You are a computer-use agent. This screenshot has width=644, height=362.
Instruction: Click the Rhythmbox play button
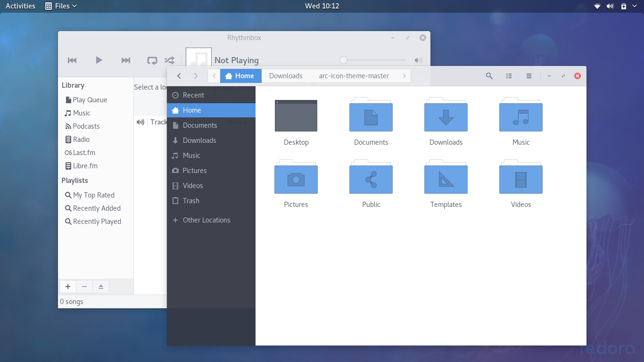tap(99, 60)
